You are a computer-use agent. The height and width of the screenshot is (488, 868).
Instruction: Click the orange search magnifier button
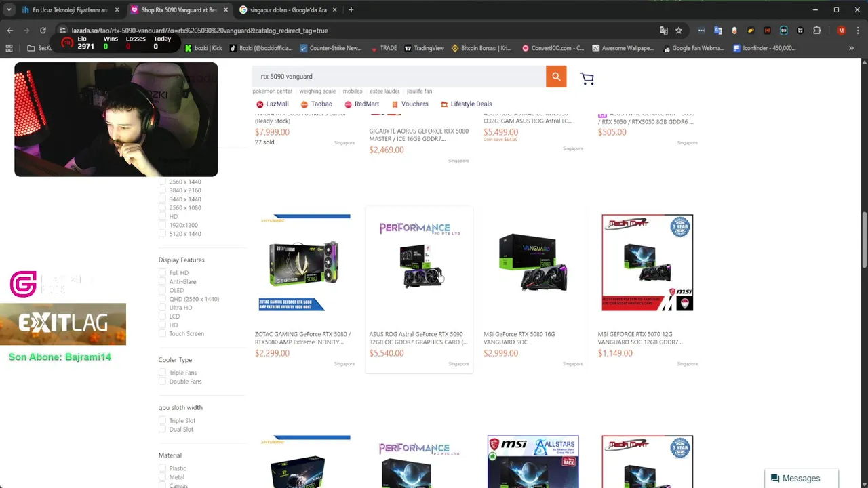tap(556, 77)
